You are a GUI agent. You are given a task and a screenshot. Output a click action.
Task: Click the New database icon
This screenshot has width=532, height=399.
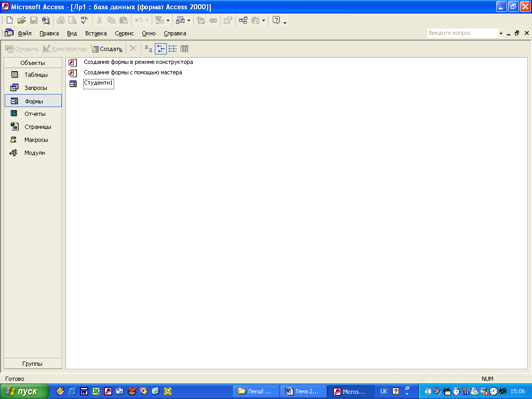[x=9, y=20]
